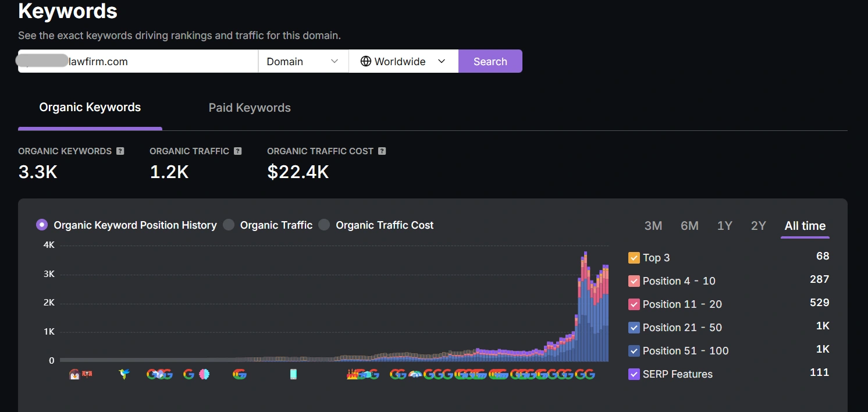Click the lone Google marker before the phone icon
The height and width of the screenshot is (412, 868).
click(x=239, y=374)
